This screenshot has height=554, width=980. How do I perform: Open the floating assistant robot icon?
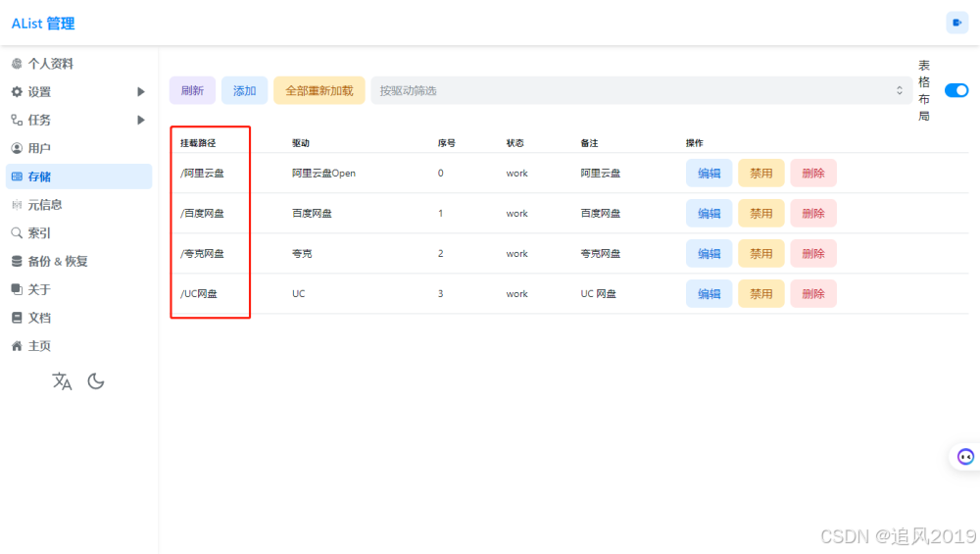[x=965, y=457]
